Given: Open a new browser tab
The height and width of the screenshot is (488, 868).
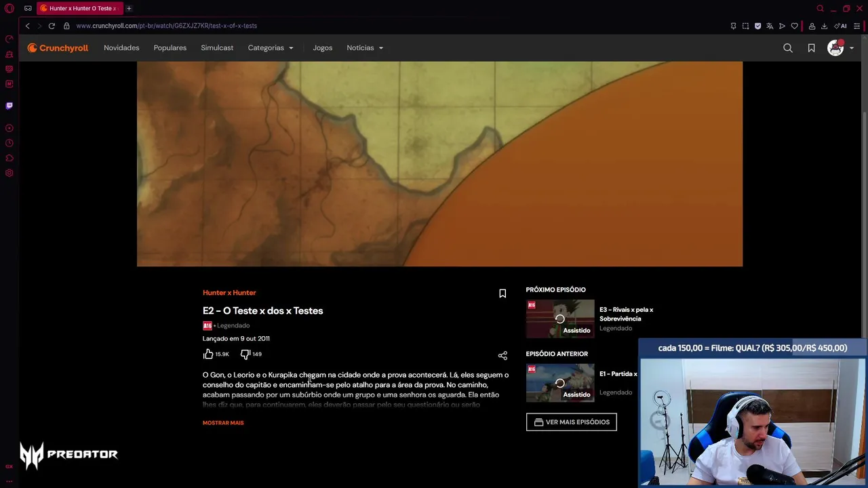Looking at the screenshot, I should 128,9.
